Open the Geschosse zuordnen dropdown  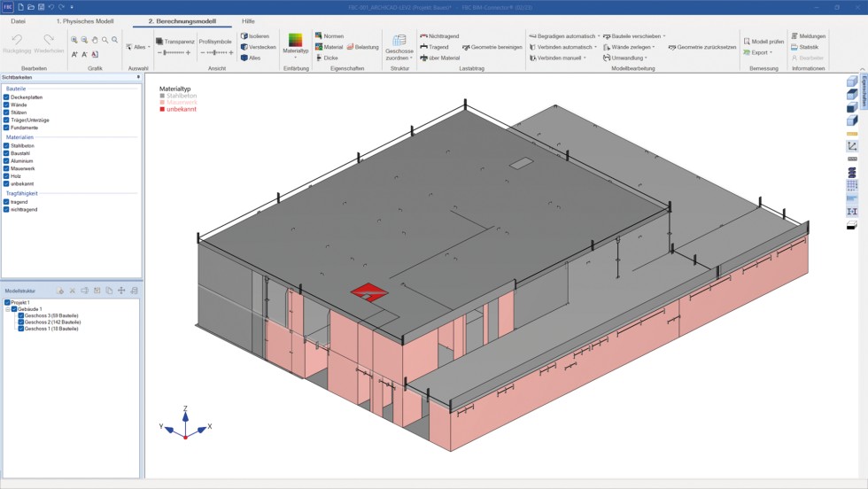pos(399,54)
